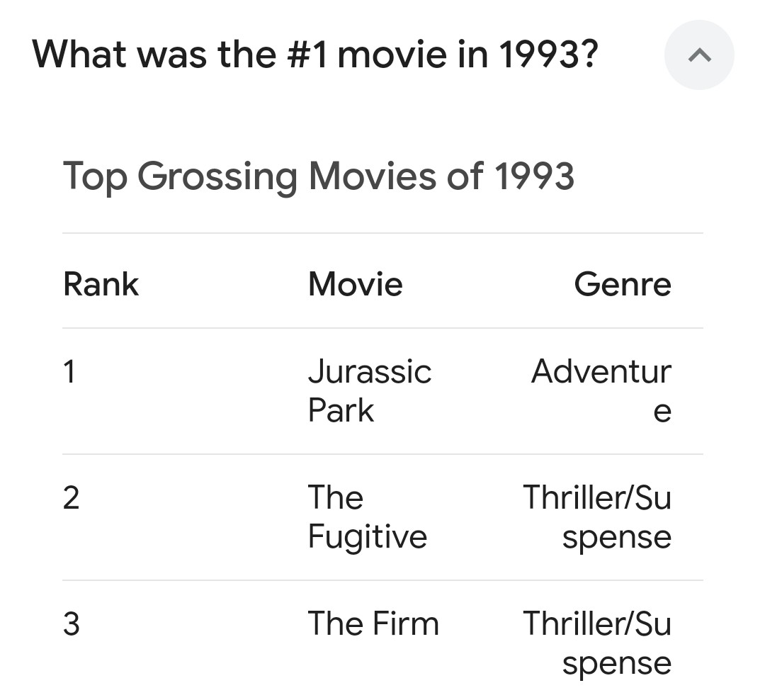
Task: Click the word 'Park' in first row
Action: tap(341, 410)
